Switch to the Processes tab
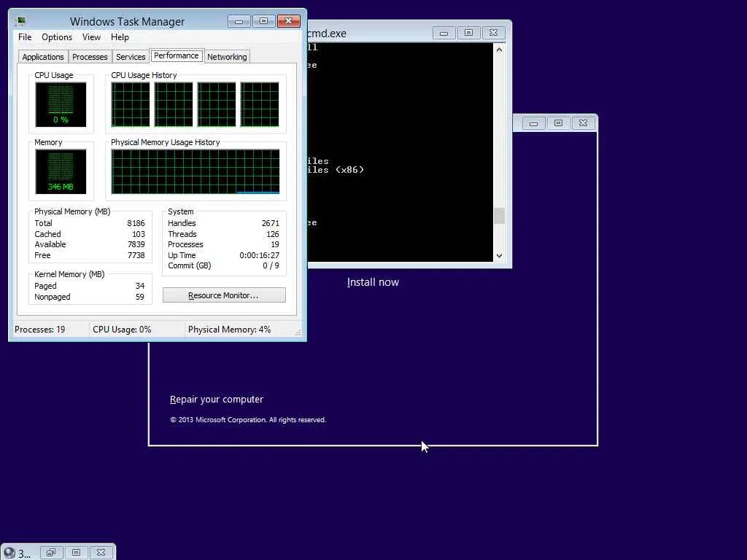This screenshot has height=560, width=747. coord(90,57)
